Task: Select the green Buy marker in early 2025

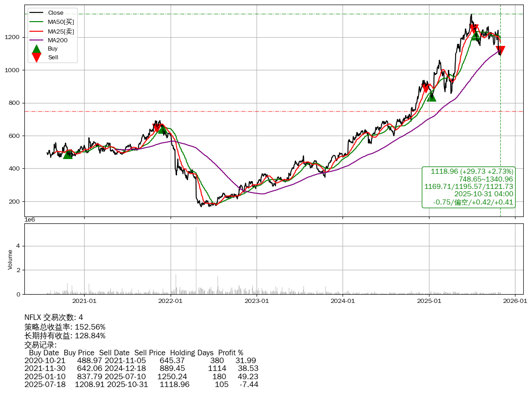Action: tap(431, 97)
